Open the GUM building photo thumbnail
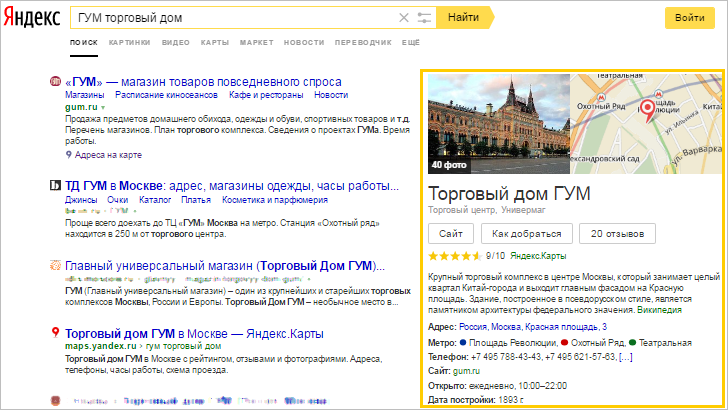The height and width of the screenshot is (410, 728). coord(499,124)
